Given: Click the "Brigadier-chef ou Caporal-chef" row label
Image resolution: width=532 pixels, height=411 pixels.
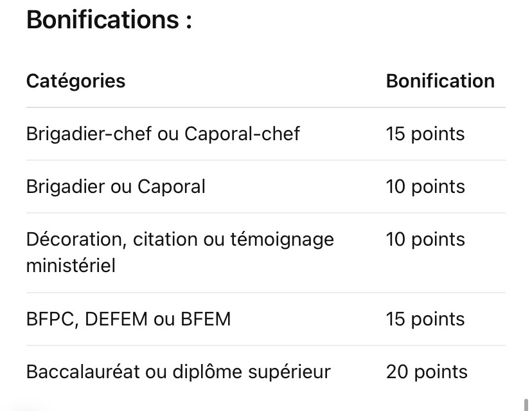Looking at the screenshot, I should 163,134.
